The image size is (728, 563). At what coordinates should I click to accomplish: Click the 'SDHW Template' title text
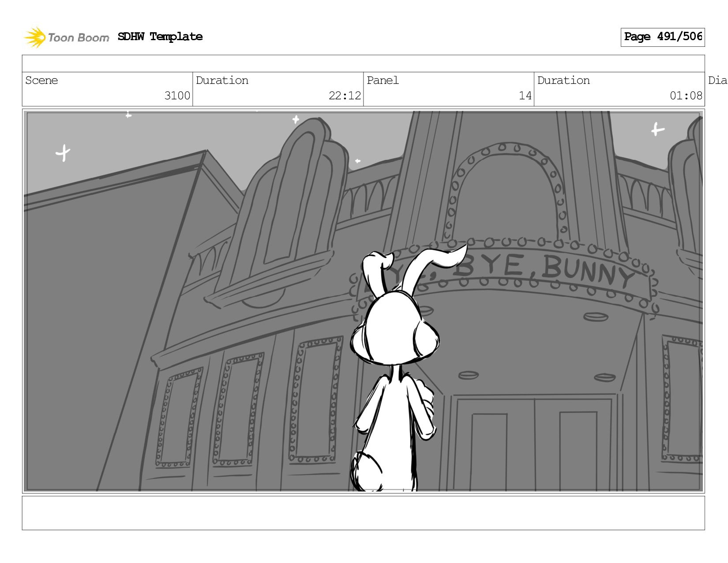(160, 37)
